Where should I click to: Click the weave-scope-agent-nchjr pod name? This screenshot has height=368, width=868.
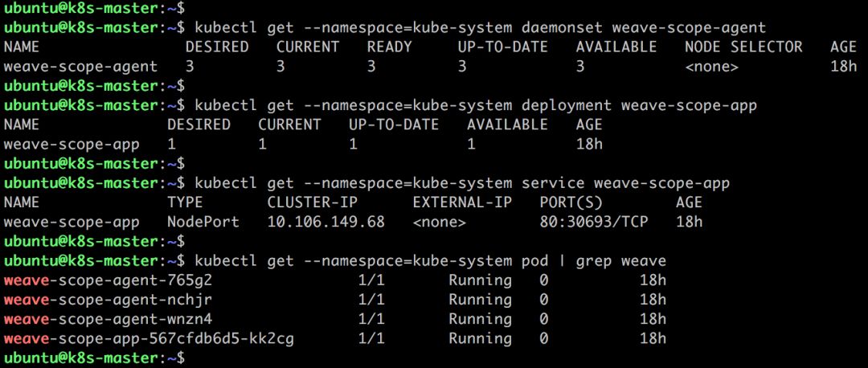click(x=108, y=300)
